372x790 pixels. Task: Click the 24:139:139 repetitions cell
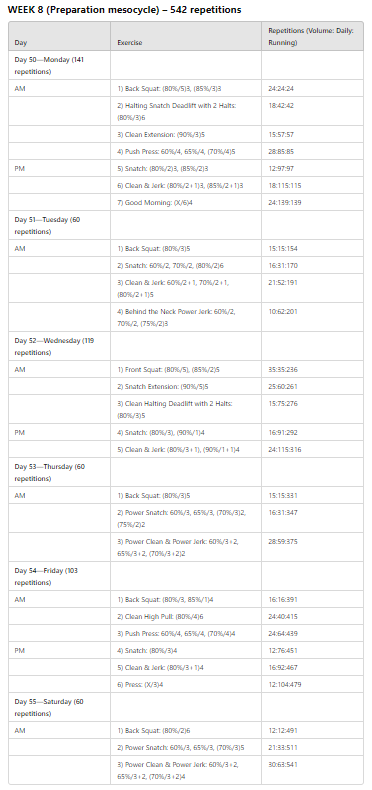[x=312, y=202]
